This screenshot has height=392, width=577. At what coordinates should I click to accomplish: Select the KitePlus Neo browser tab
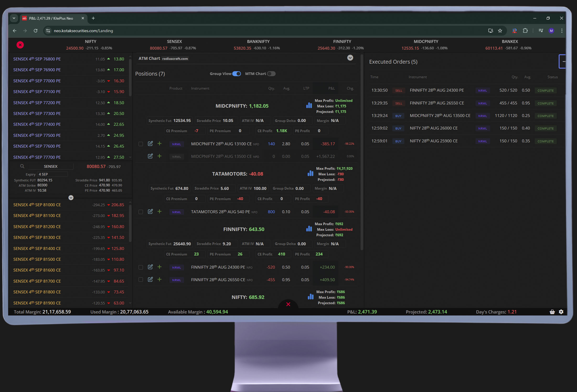tap(51, 18)
